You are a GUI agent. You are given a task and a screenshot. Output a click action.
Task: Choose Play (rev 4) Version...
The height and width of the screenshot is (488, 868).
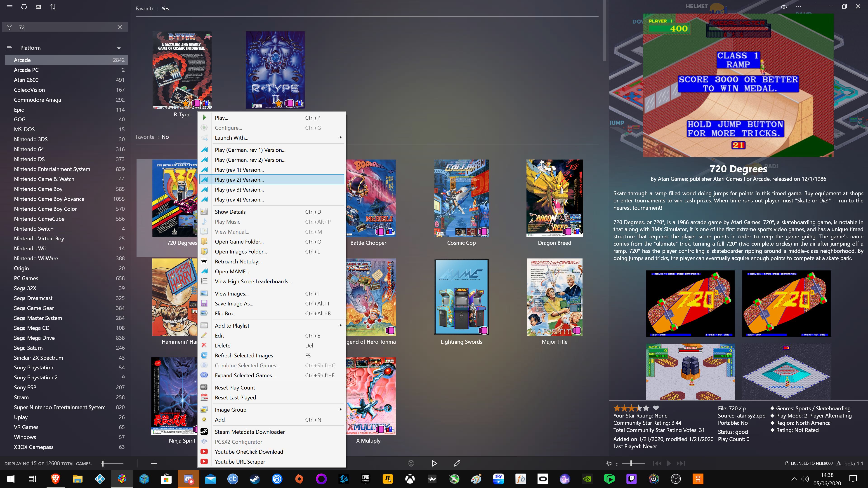pyautogui.click(x=271, y=200)
